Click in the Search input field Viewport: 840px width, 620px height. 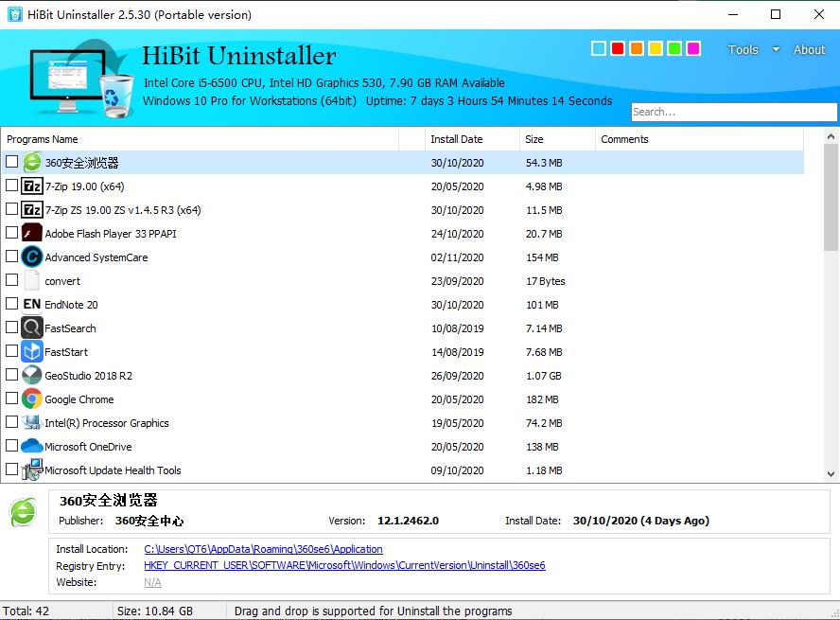(733, 112)
